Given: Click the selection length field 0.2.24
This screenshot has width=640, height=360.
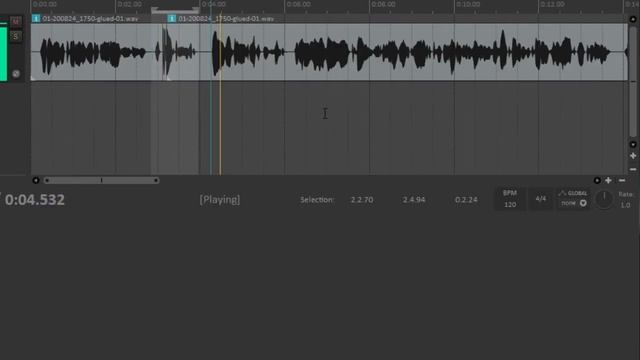Looking at the screenshot, I should [x=466, y=200].
